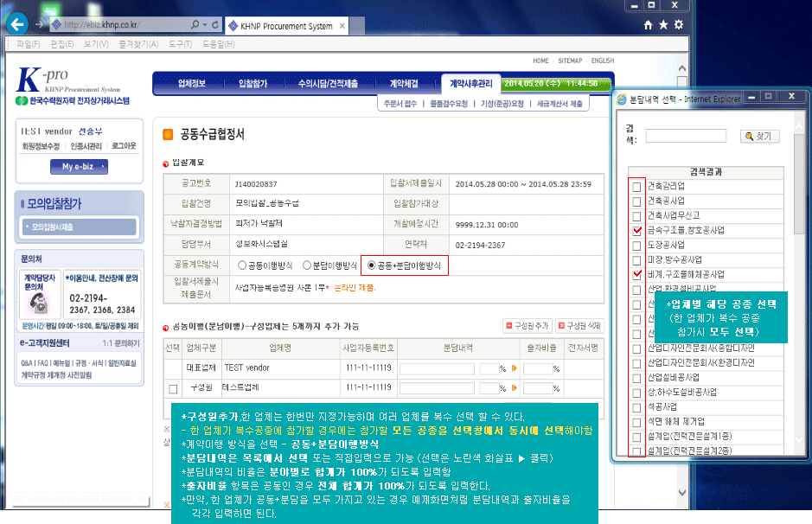Click the K-pro logo
The width and height of the screenshot is (812, 524).
click(x=72, y=86)
